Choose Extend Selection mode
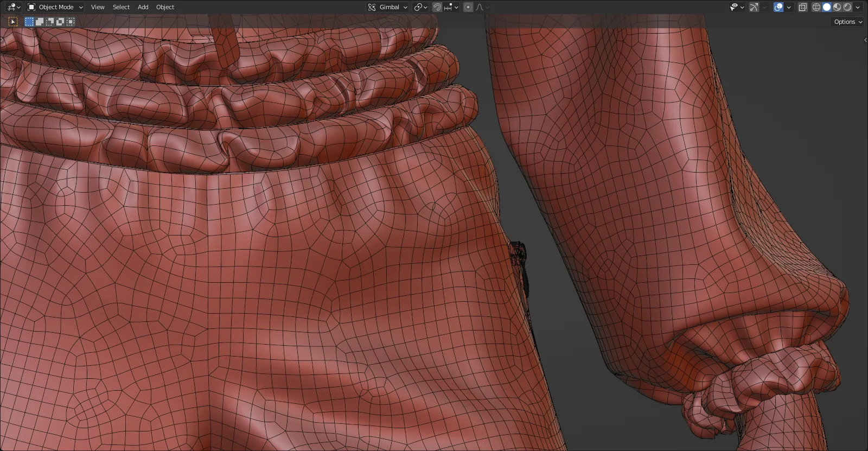 [40, 22]
